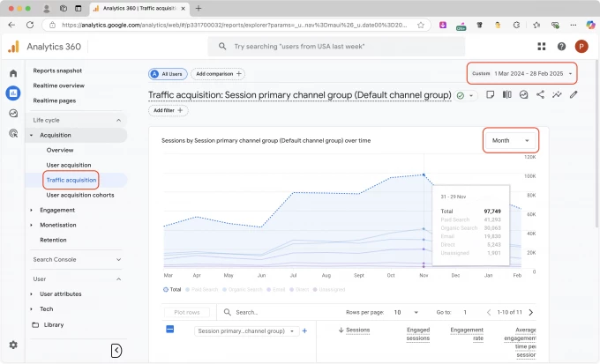Open a new browser tab
The image size is (600, 364).
[199, 8]
